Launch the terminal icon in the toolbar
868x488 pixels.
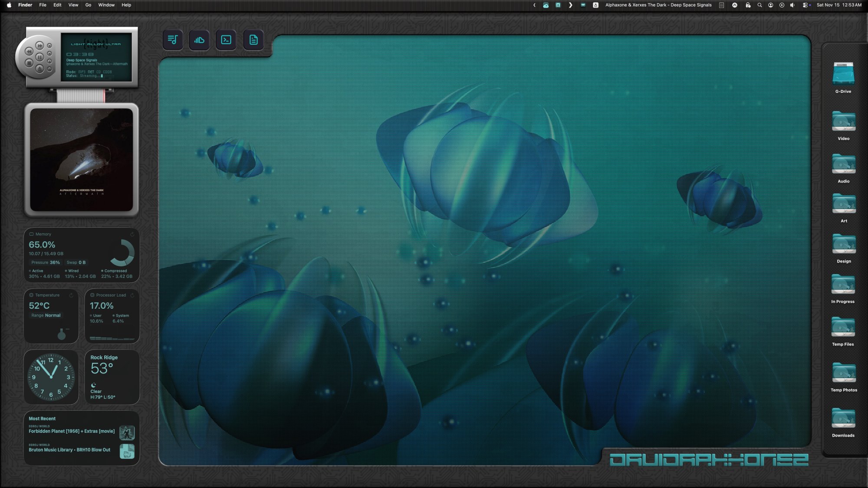[226, 39]
